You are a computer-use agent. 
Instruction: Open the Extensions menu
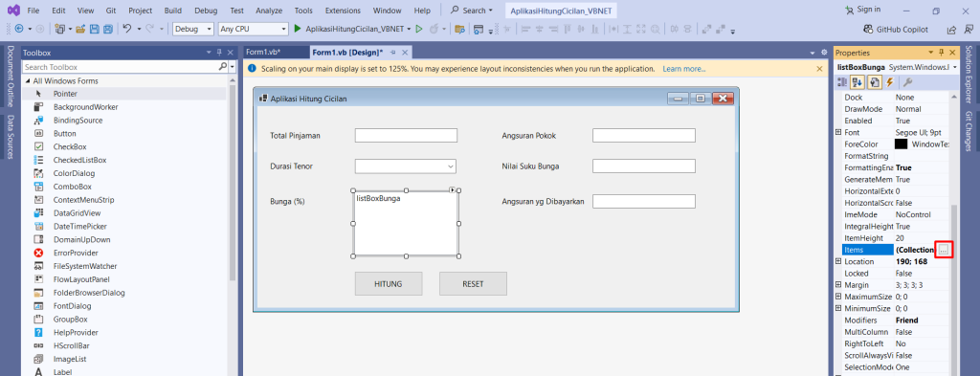point(344,11)
